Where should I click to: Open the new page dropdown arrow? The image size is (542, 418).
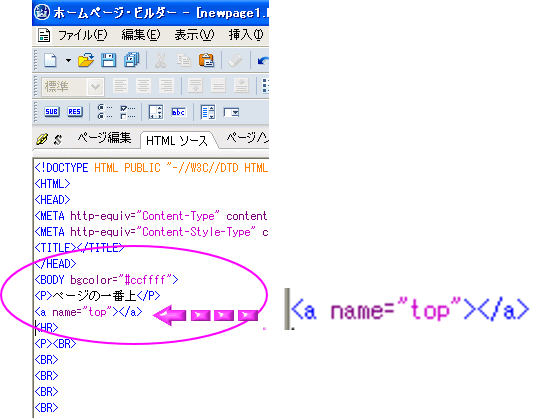coord(68,61)
